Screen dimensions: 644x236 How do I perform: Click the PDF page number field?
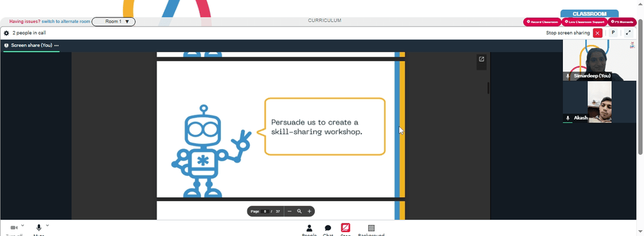pos(265,211)
